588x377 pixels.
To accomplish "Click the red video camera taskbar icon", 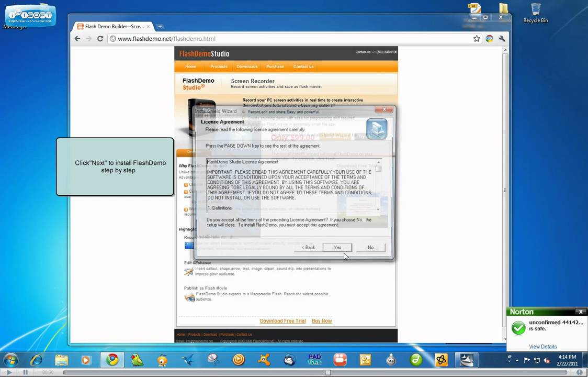I will pyautogui.click(x=340, y=360).
